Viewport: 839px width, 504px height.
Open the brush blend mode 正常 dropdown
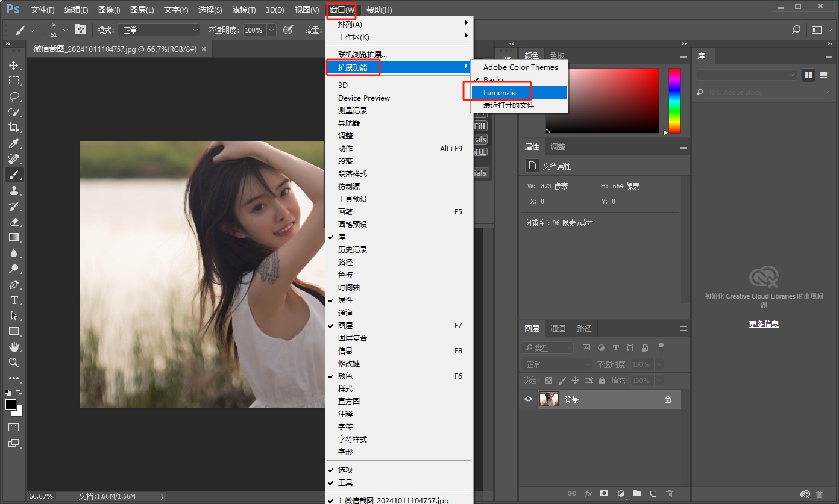tap(159, 30)
